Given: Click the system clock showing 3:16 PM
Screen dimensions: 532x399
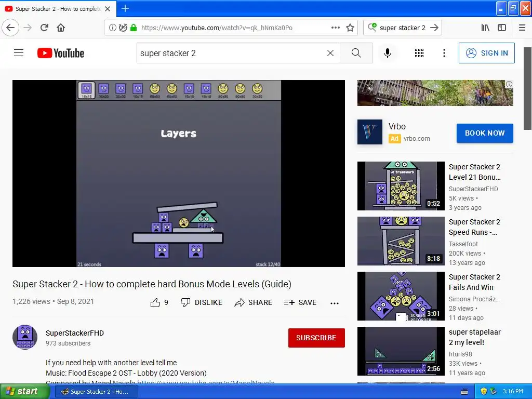Looking at the screenshot, I should (x=513, y=391).
